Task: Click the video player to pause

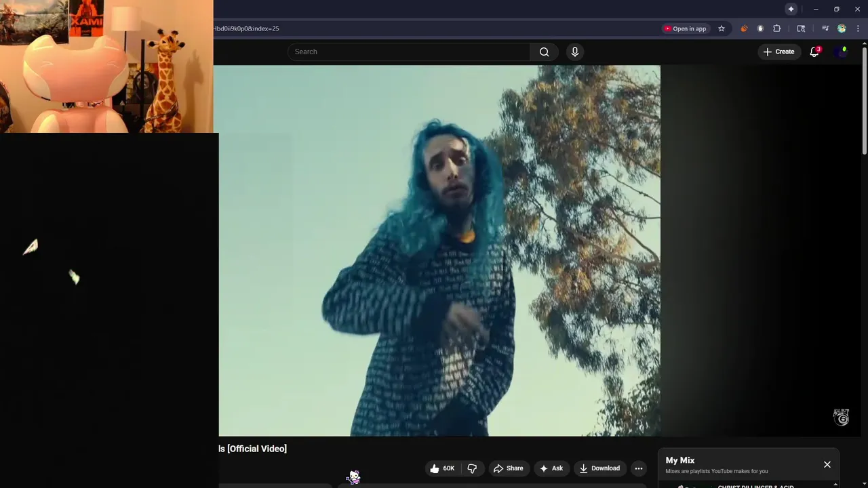Action: tap(439, 251)
